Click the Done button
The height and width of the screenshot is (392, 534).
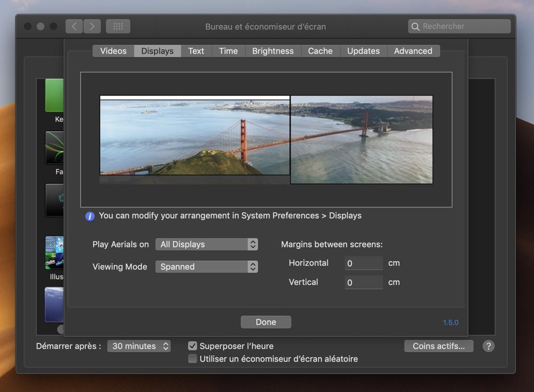(266, 322)
